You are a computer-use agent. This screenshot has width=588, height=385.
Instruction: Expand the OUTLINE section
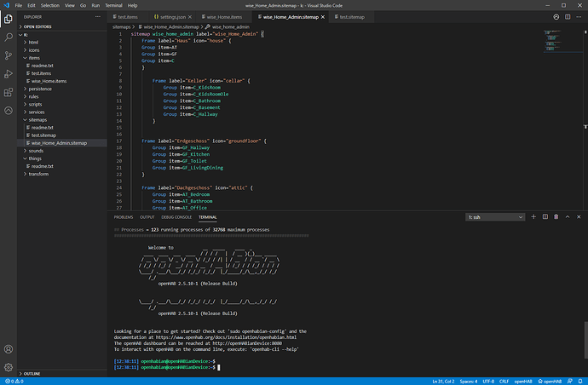pyautogui.click(x=32, y=374)
